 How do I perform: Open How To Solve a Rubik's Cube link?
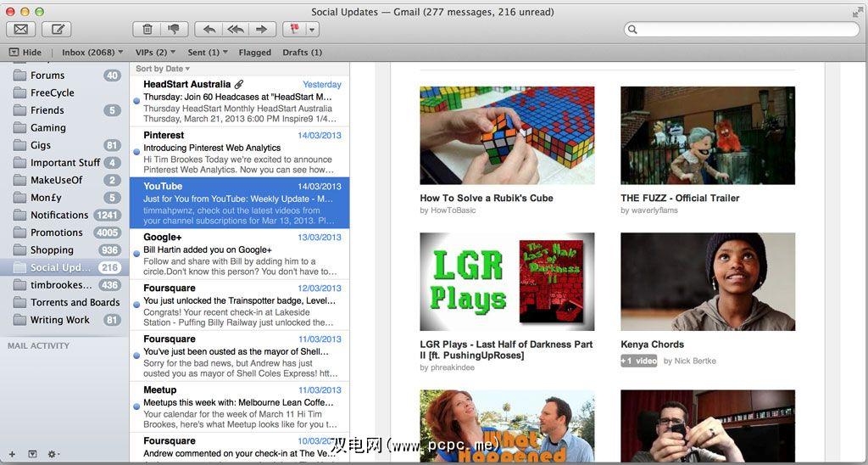click(486, 198)
